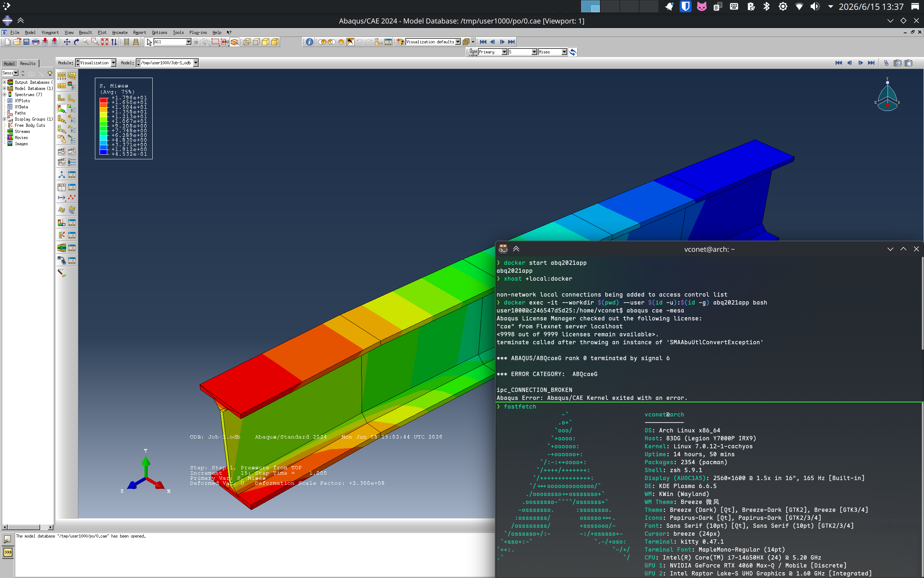
Task: Open the File menu
Action: (14, 33)
